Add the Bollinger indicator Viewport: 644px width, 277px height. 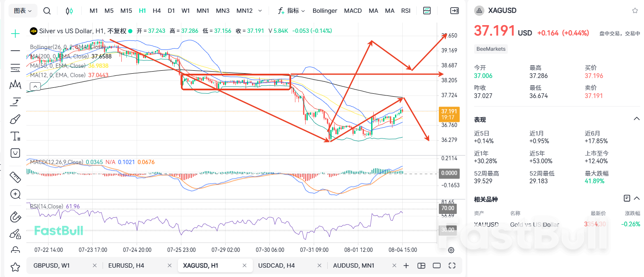pyautogui.click(x=325, y=11)
